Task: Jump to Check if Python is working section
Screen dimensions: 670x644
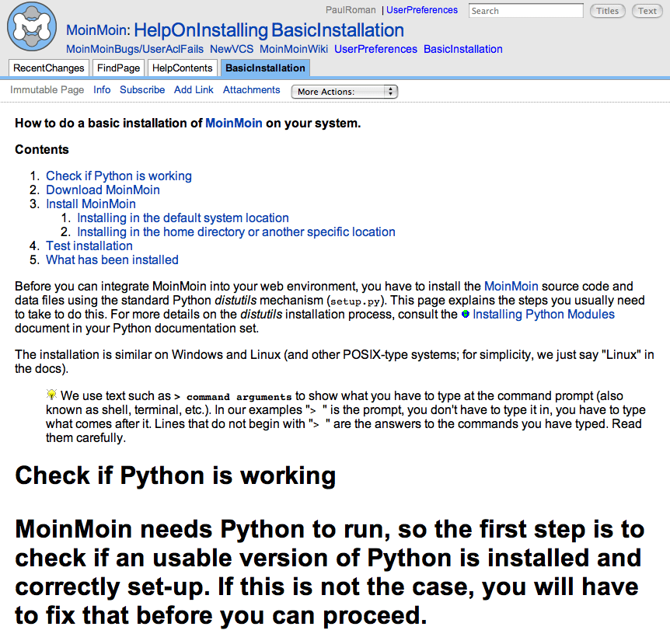Action: [119, 176]
